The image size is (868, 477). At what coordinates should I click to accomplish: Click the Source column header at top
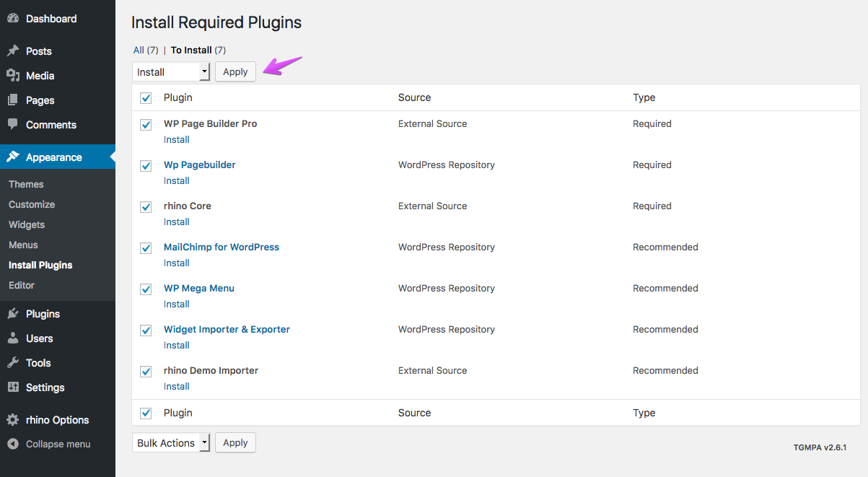click(414, 97)
